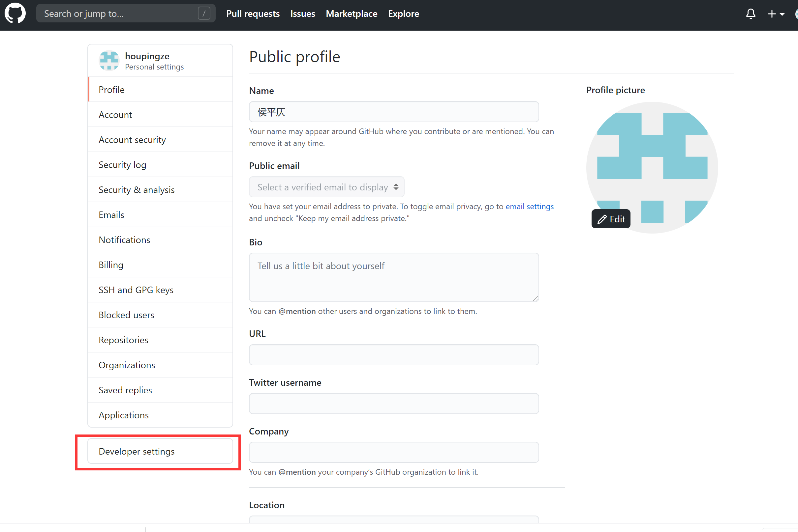The width and height of the screenshot is (798, 532).
Task: Open the plus create-new dropdown
Action: pyautogui.click(x=776, y=14)
